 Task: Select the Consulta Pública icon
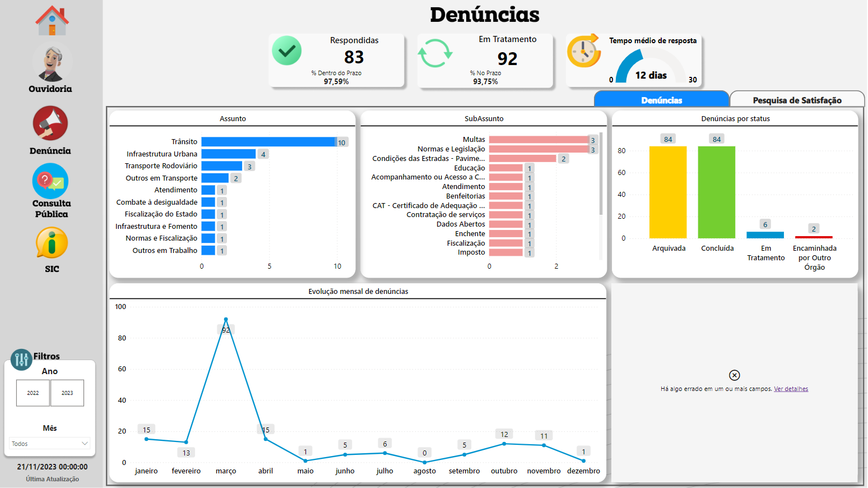(50, 181)
